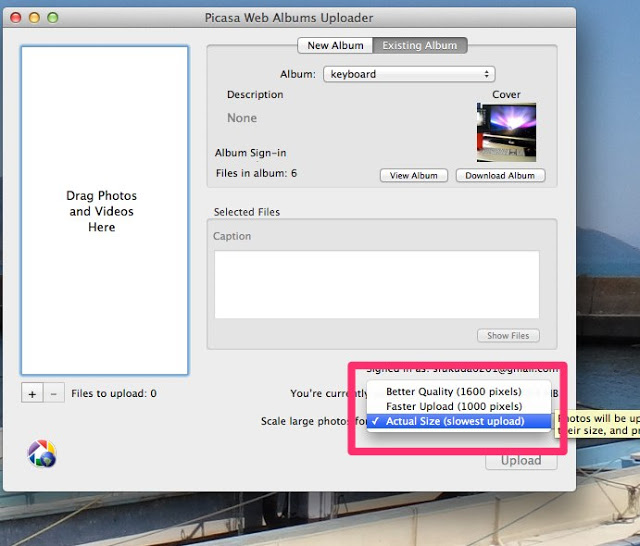Image resolution: width=640 pixels, height=546 pixels.
Task: Click the Drag Photos and Videos Here area
Action: 104,211
